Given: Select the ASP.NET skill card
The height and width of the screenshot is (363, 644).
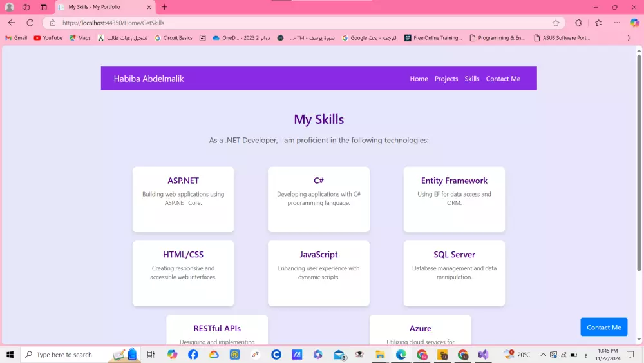Looking at the screenshot, I should click(183, 199).
